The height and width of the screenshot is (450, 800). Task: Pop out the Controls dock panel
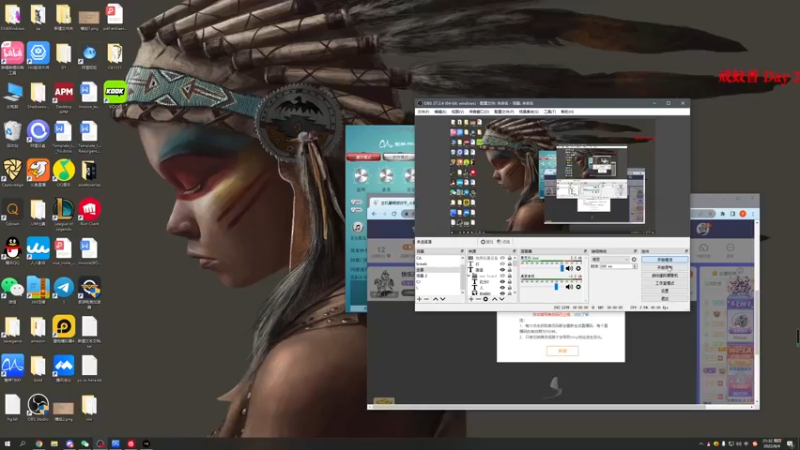coord(686,251)
